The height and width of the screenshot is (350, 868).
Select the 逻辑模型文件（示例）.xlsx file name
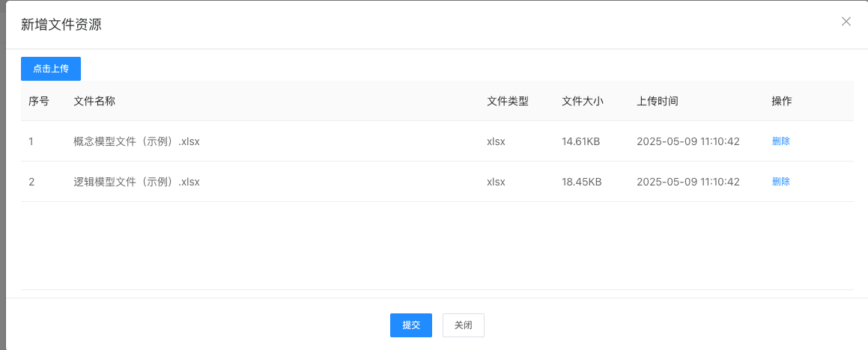tap(136, 181)
